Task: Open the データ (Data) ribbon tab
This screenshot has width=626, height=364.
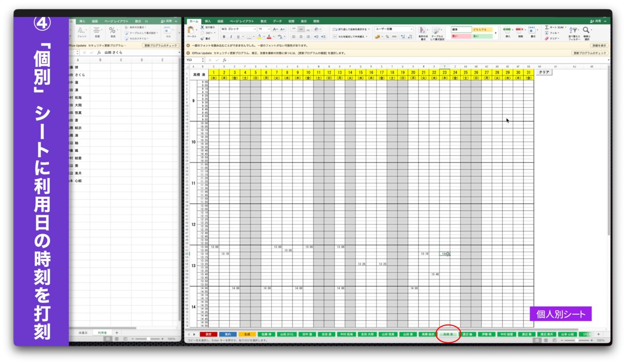Action: pyautogui.click(x=277, y=21)
